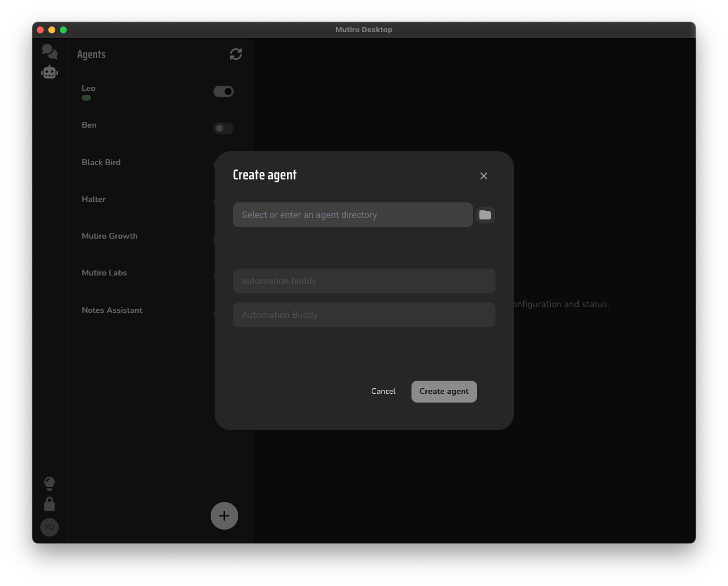Select the robot Agents icon in sidebar
The width and height of the screenshot is (728, 586).
49,72
